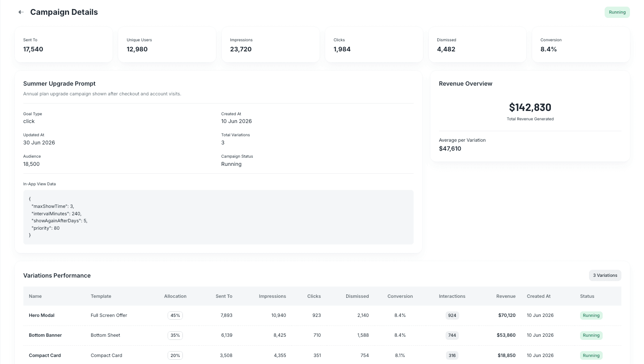Click the Average per Variation amount $47,610

click(x=450, y=149)
